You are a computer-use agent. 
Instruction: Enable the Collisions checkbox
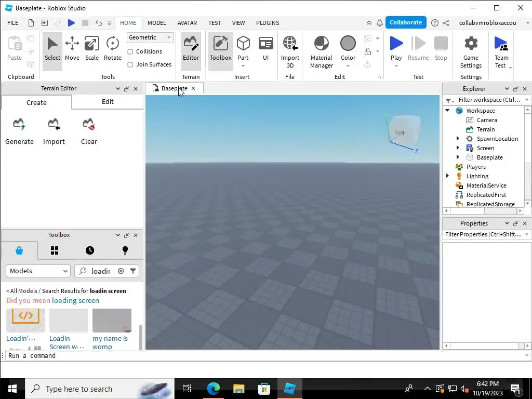[130, 51]
